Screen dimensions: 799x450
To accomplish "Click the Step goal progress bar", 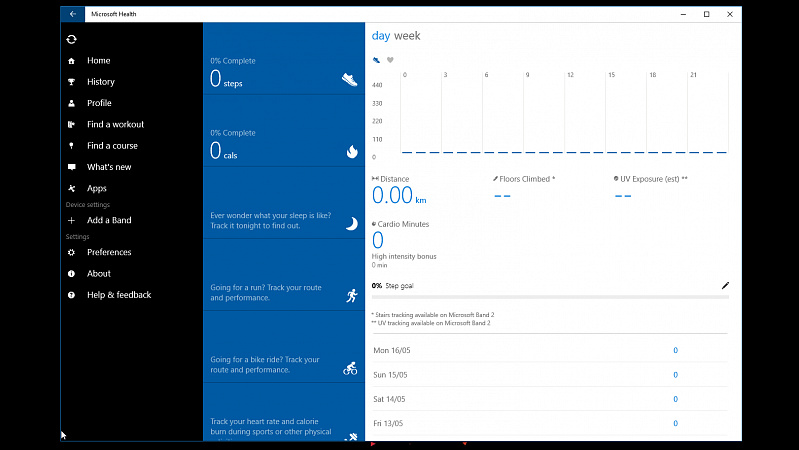I will pos(550,297).
